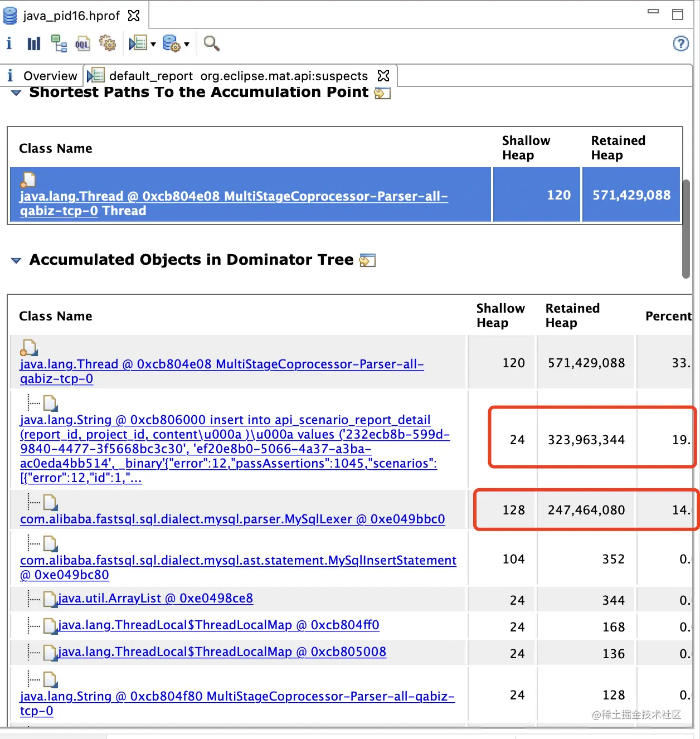700x739 pixels.
Task: Click the Percent column header
Action: pos(668,316)
